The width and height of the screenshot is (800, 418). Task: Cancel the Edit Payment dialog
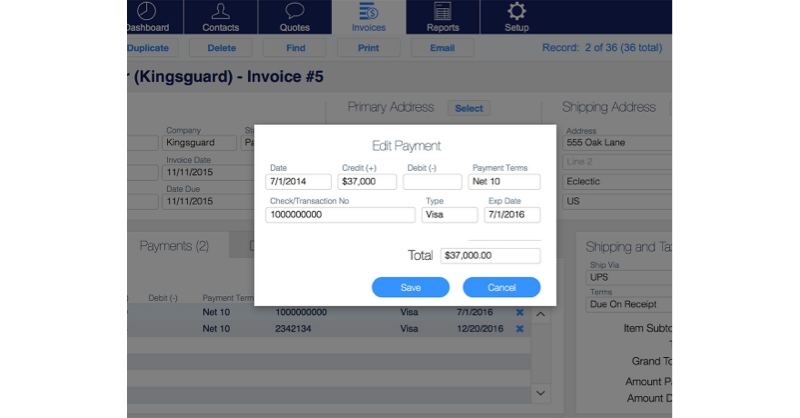[x=502, y=287]
